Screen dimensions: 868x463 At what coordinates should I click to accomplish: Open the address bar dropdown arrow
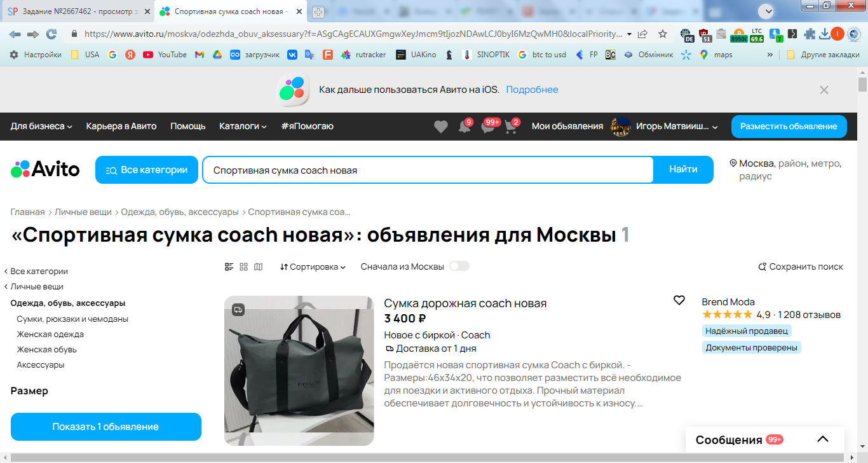pyautogui.click(x=629, y=34)
